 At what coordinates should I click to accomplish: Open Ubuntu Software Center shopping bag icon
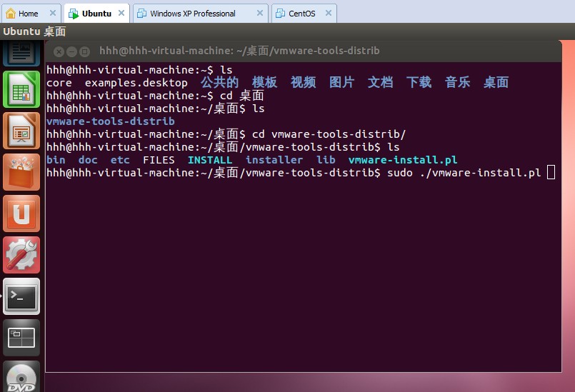21,172
